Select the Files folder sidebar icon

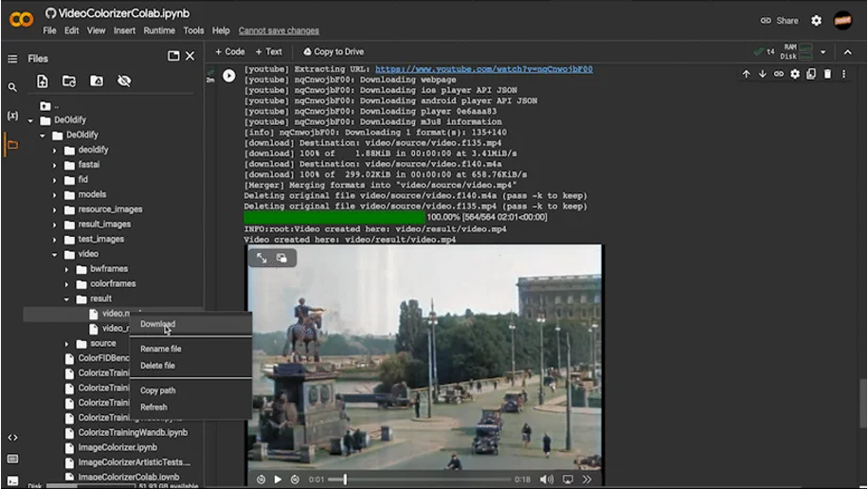tap(12, 145)
